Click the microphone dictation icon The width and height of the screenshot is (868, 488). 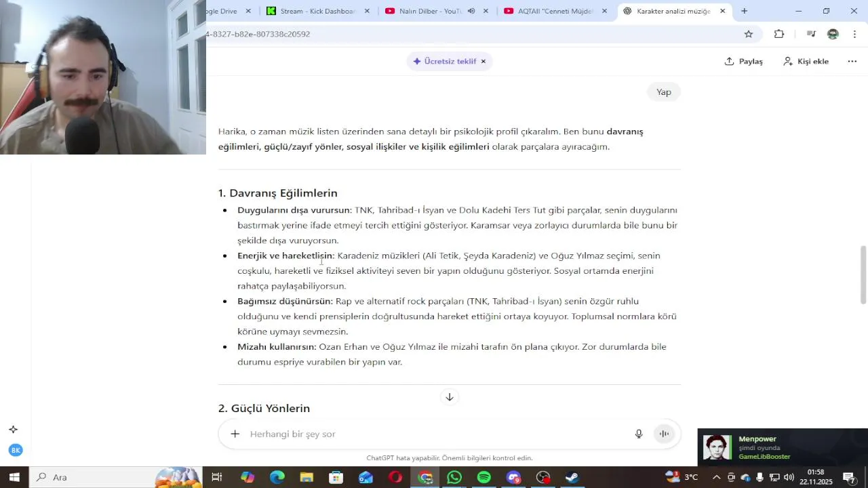(x=638, y=434)
